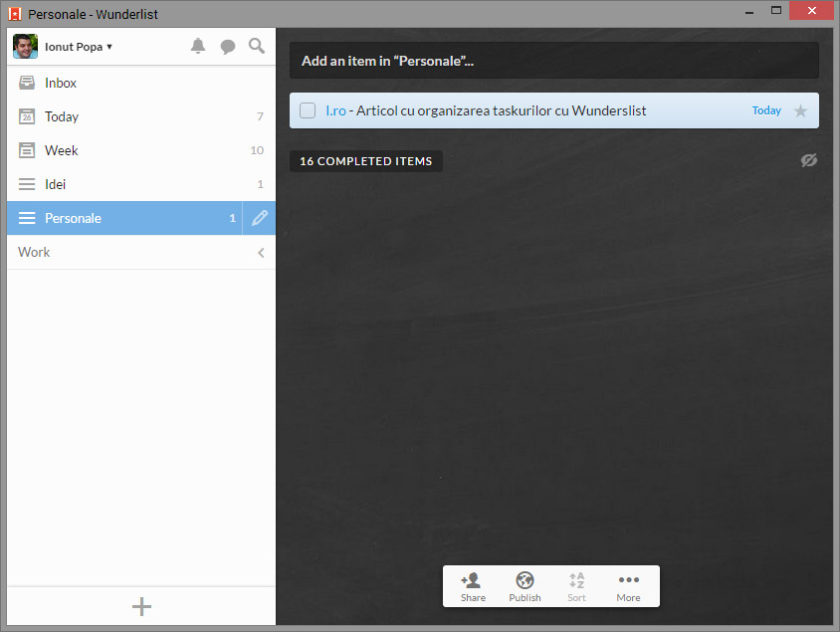Open the Today smart list

[141, 116]
